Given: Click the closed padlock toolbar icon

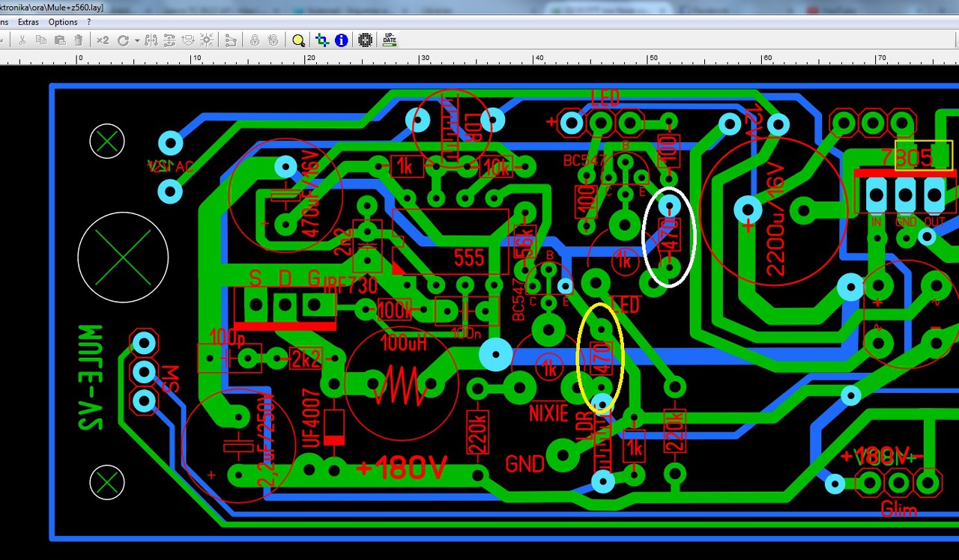Looking at the screenshot, I should click(255, 40).
